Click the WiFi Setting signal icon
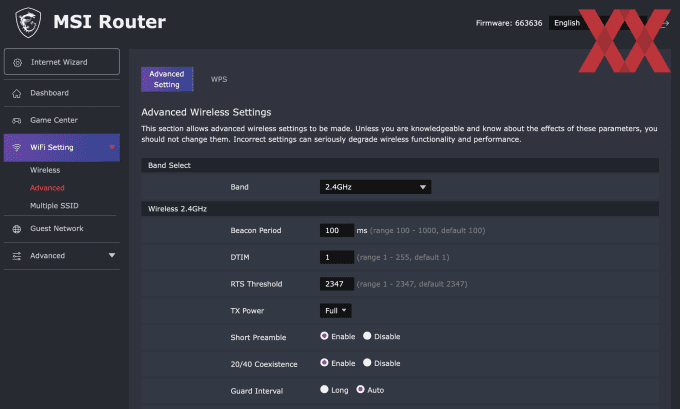 (16, 147)
